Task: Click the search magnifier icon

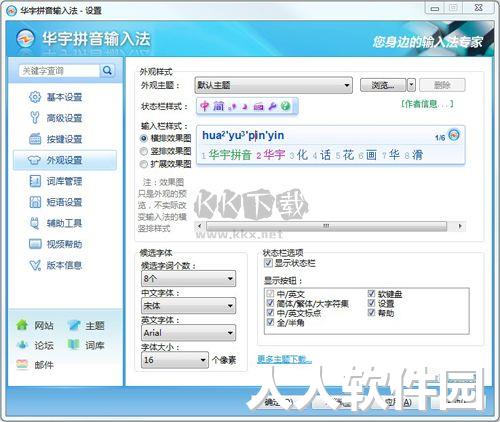Action: 107,70
